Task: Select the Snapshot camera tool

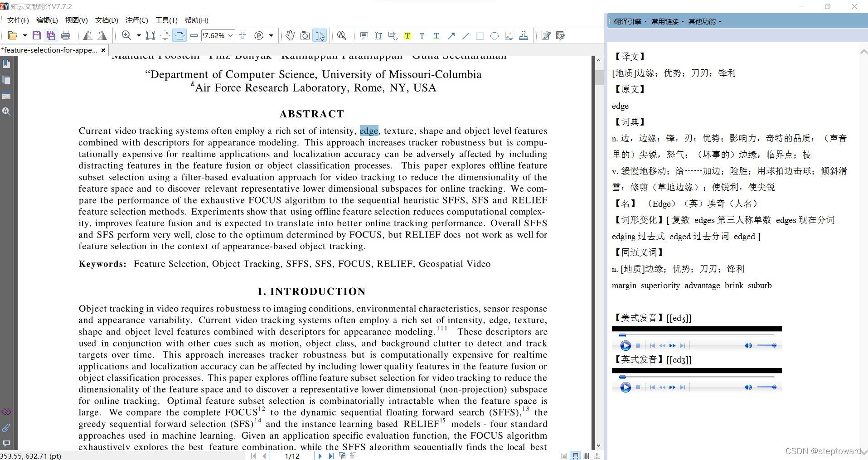Action: (x=305, y=36)
